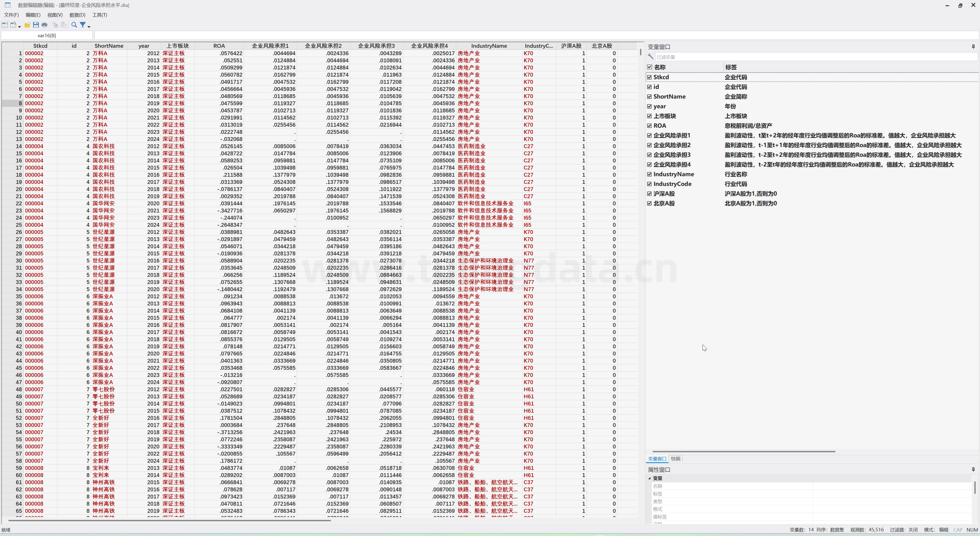980x536 pixels.
Task: Click the wrench icon beside filter box
Action: point(650,57)
